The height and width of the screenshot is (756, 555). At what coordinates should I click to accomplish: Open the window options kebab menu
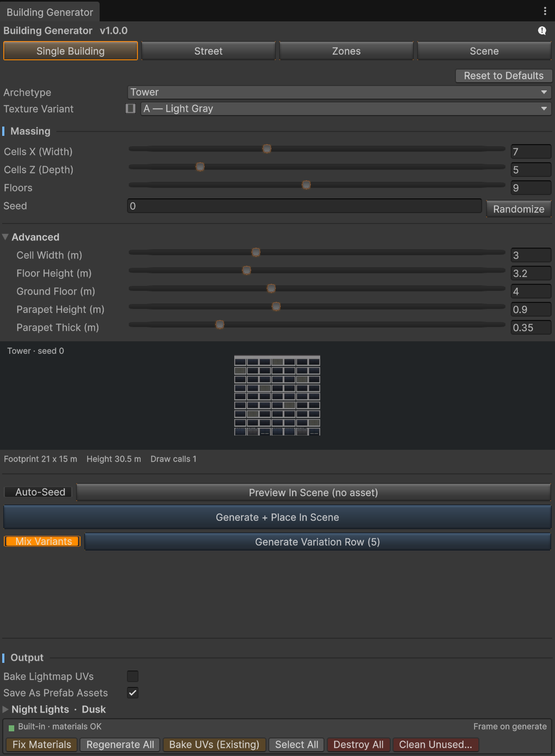[545, 11]
